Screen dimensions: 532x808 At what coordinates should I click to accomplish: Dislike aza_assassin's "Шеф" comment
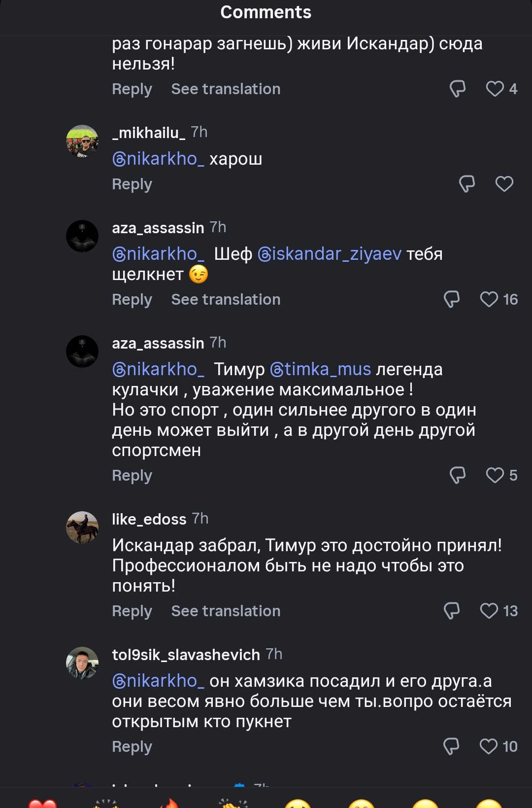pyautogui.click(x=452, y=299)
